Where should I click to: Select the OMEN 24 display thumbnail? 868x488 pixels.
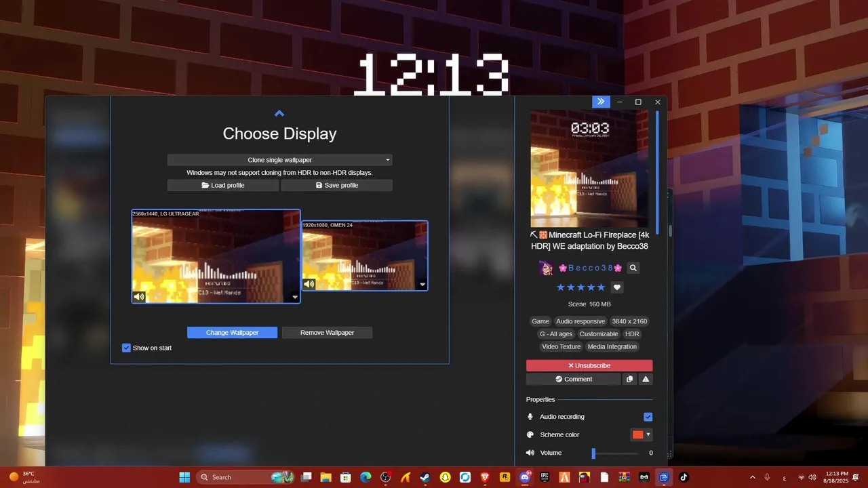point(365,256)
